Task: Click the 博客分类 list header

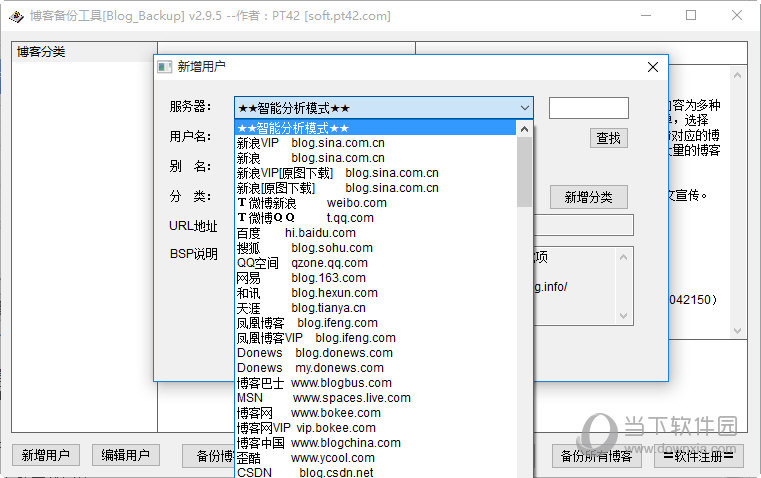Action: point(84,52)
